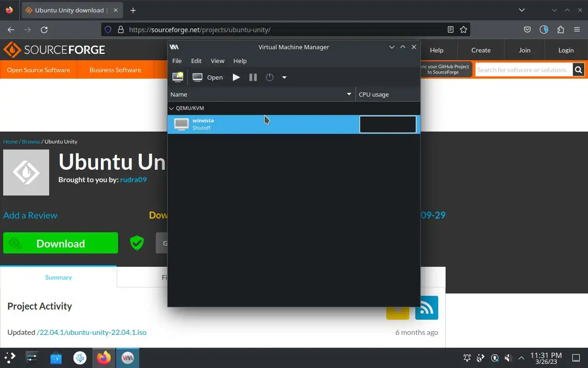
Task: Open Pocket save icon in Firefox toolbar
Action: 527,29
